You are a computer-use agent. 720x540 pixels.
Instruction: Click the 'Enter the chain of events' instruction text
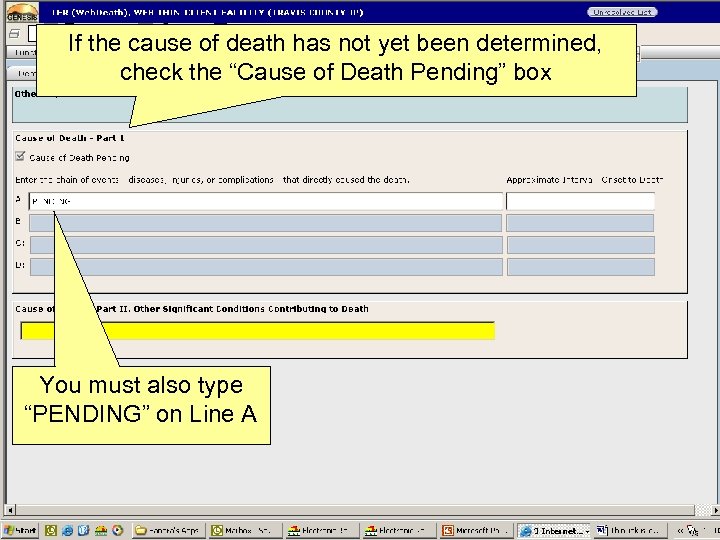[x=212, y=180]
